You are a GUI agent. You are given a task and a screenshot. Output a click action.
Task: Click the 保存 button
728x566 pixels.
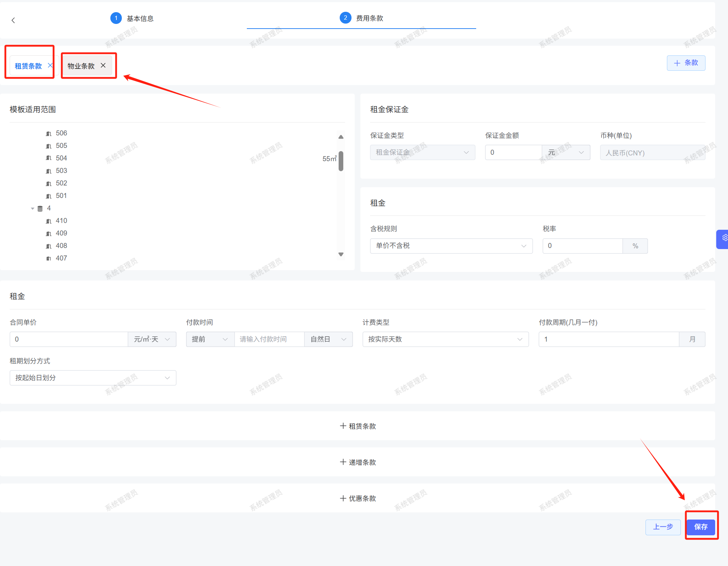[700, 527]
